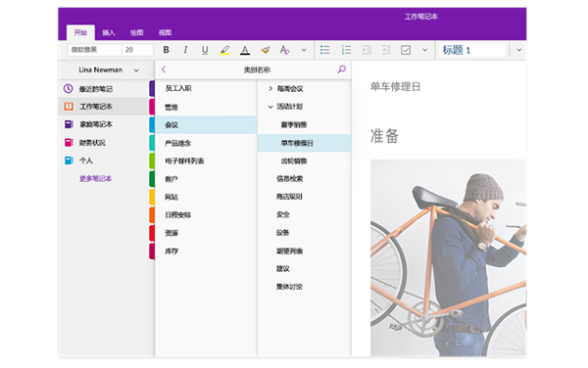The width and height of the screenshot is (588, 368).
Task: Toggle bold formatting (B)
Action: pyautogui.click(x=167, y=50)
